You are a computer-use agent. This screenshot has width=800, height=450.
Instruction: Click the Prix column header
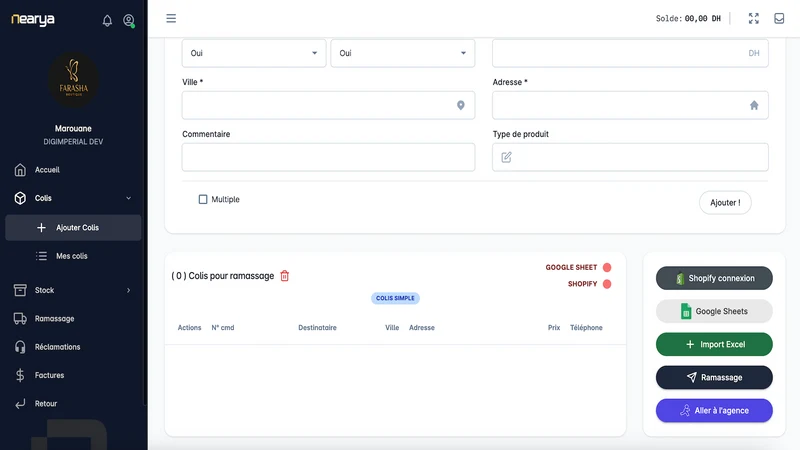tap(554, 328)
